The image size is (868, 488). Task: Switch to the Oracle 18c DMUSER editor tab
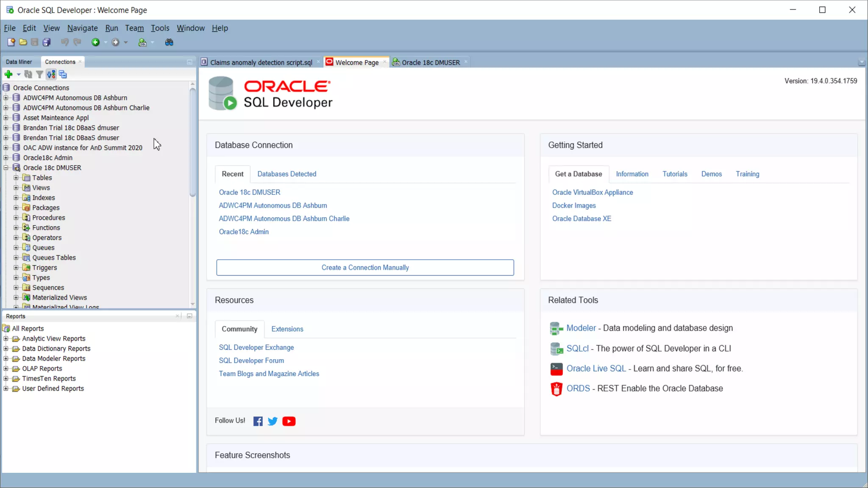[x=431, y=62]
